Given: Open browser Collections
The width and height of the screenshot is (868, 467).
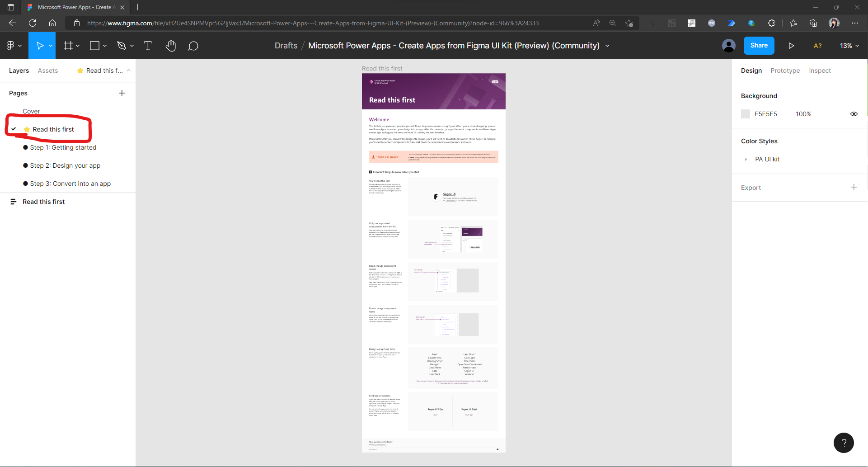Looking at the screenshot, I should [x=813, y=23].
